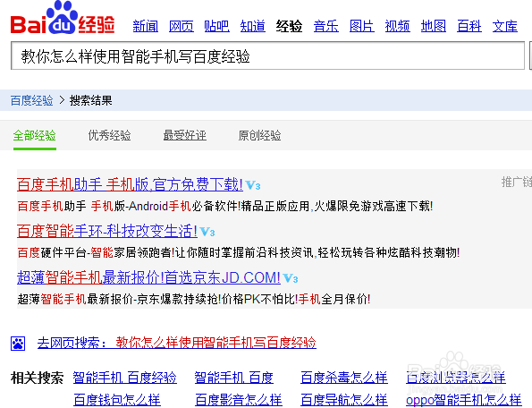This screenshot has height=408, width=532.
Task: Open related search 百度导航怎么样
Action: 344,400
